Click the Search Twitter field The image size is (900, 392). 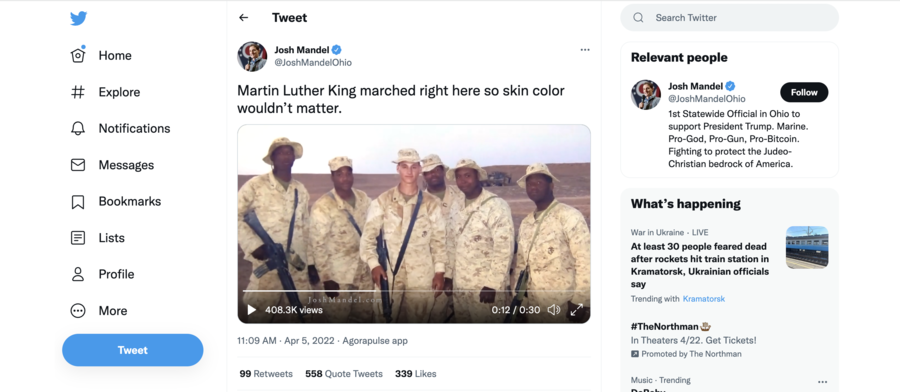[x=730, y=18]
